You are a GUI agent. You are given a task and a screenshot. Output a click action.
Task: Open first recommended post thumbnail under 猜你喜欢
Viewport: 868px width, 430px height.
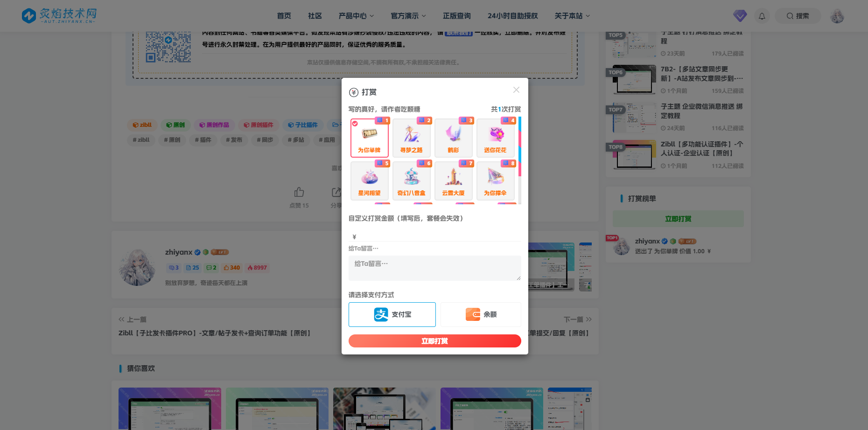pos(170,409)
